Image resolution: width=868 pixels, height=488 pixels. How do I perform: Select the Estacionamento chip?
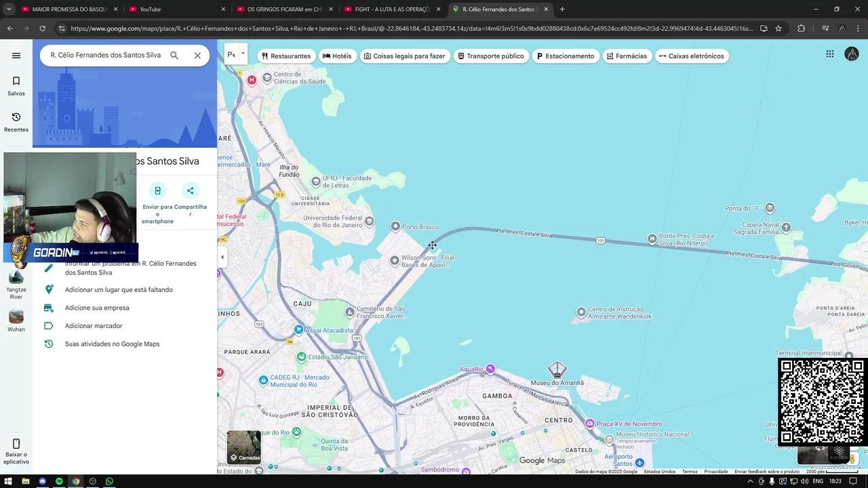click(566, 56)
